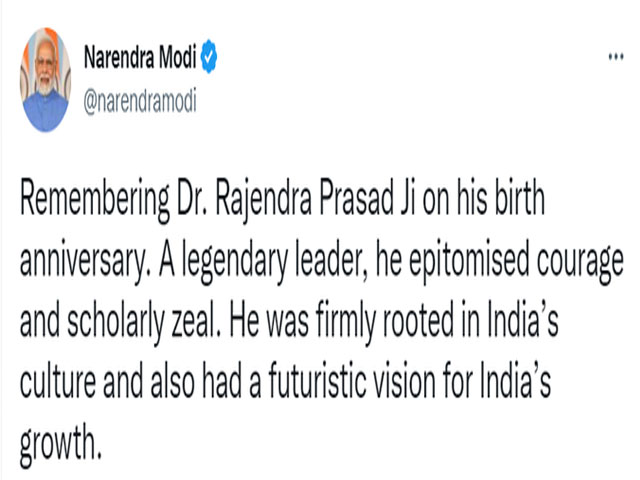Select the word "Remembering" in the tweet
This screenshot has width=640, height=480.
click(x=95, y=200)
